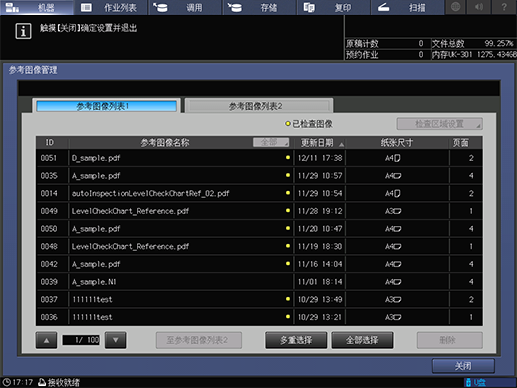Viewport: 517px width, 388px height.
Task: Click the ID column header
Action: click(50, 143)
